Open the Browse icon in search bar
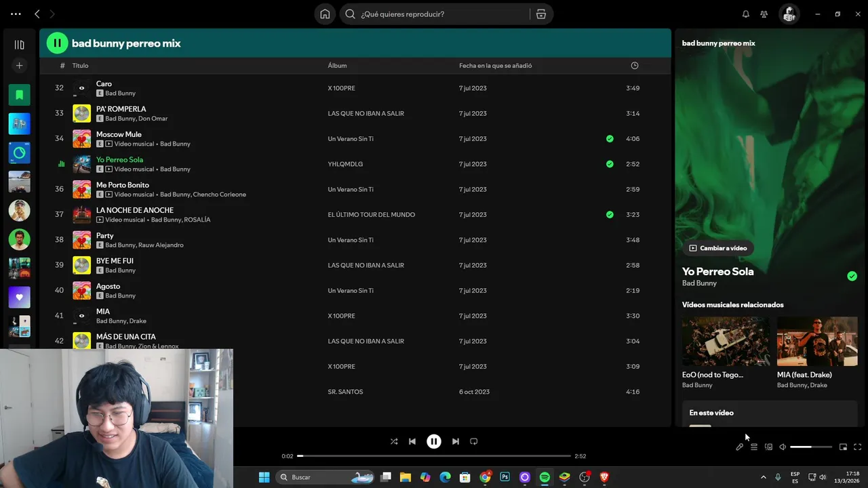 click(540, 14)
